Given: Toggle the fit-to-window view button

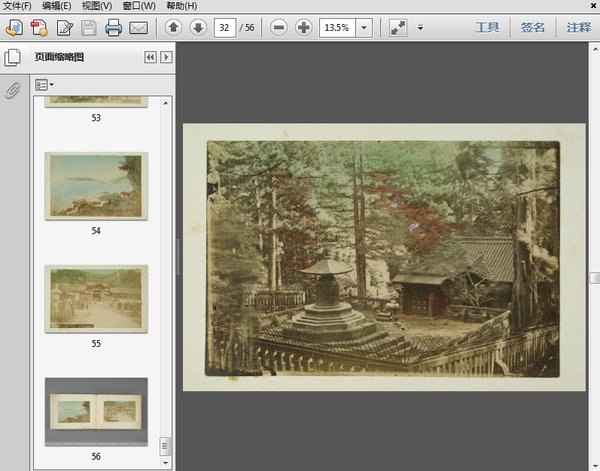Looking at the screenshot, I should coord(398,28).
